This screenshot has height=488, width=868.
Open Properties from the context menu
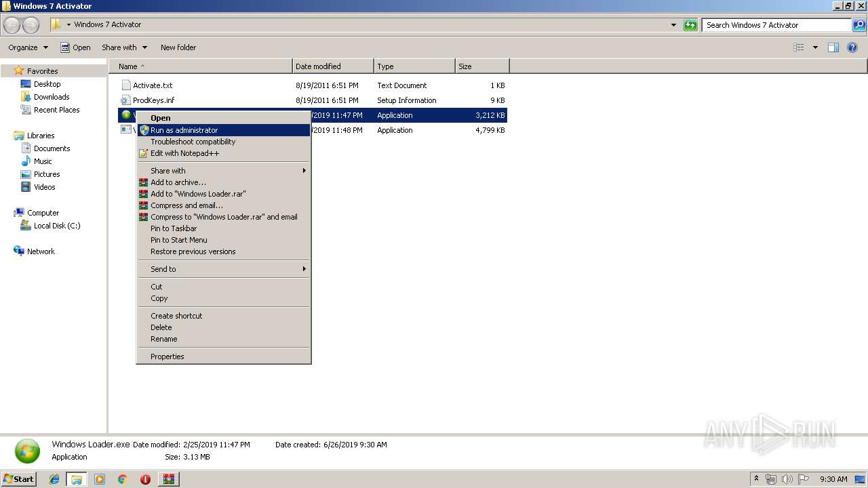pos(224,357)
